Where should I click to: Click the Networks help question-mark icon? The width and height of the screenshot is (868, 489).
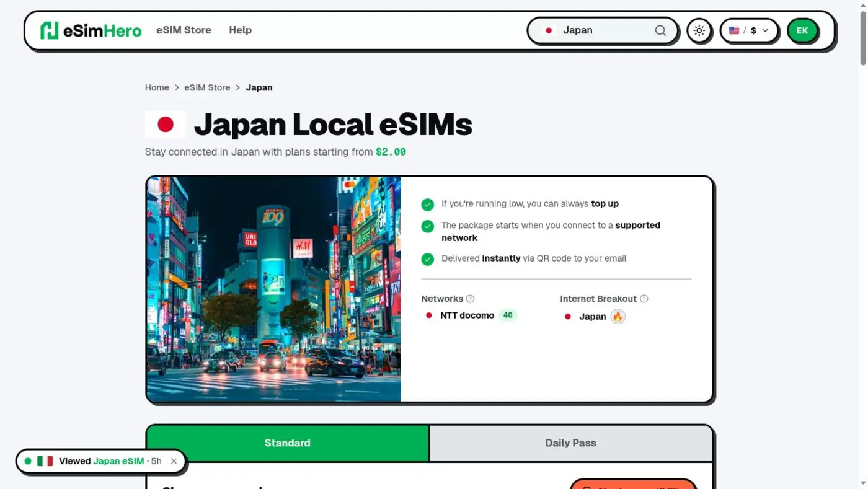470,299
